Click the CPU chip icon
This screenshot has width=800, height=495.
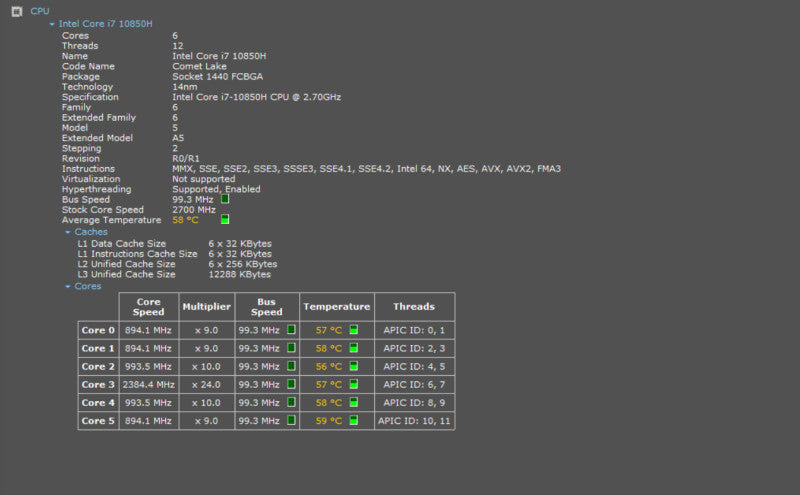pyautogui.click(x=17, y=11)
